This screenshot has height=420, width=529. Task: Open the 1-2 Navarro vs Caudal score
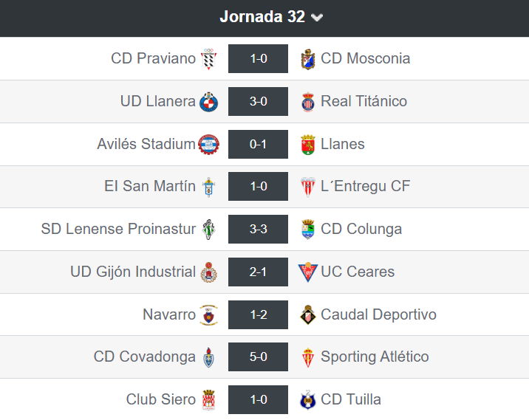coord(258,314)
